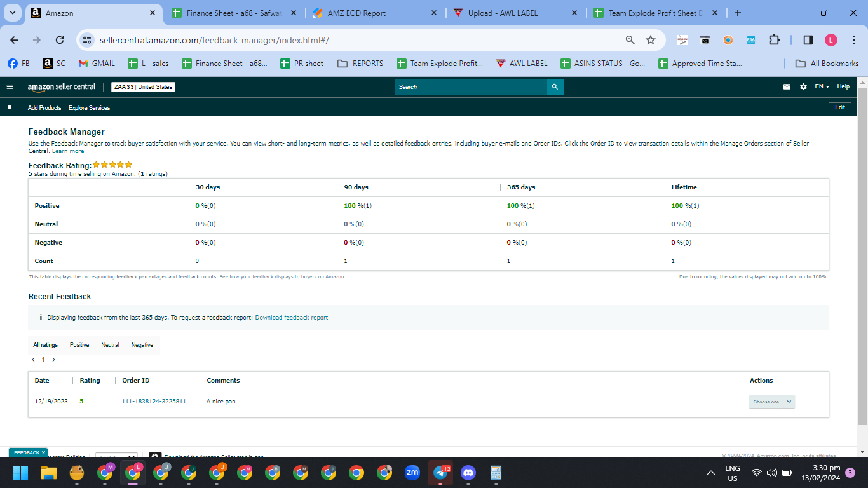Click the camera screenshot extension icon
Image resolution: width=868 pixels, height=488 pixels.
(705, 40)
